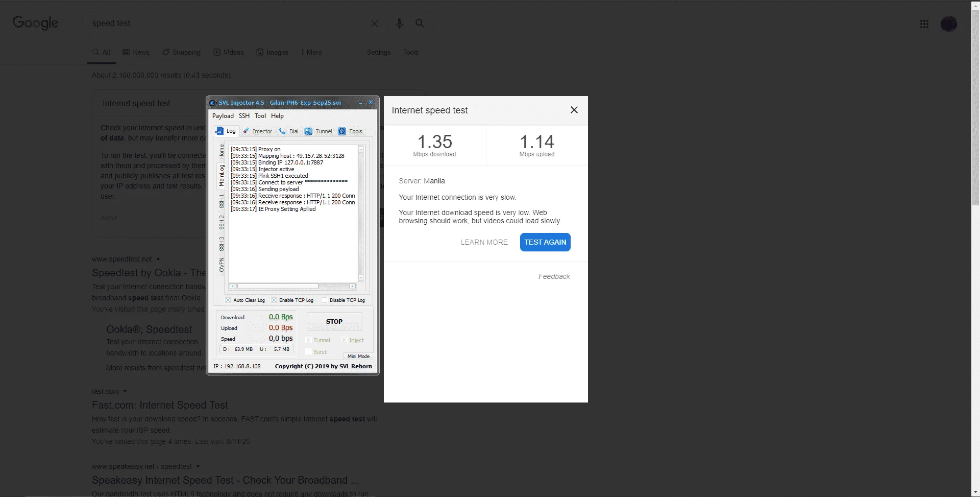Switch to the Injector tab
980x497 pixels.
tap(258, 131)
